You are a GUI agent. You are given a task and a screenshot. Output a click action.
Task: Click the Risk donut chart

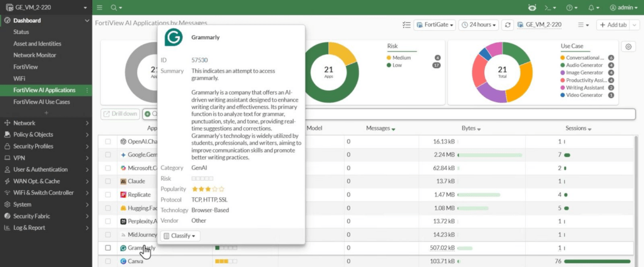tap(328, 72)
